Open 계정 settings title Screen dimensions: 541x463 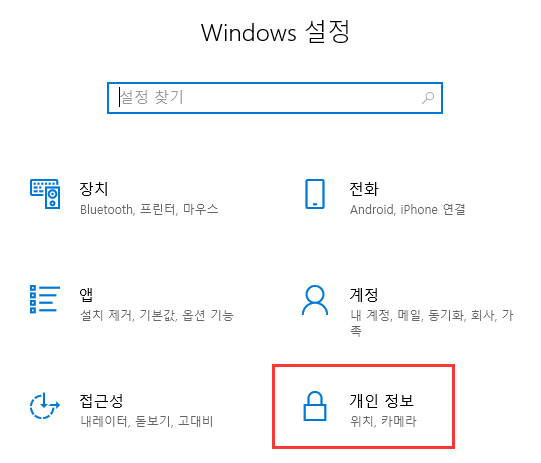[x=364, y=294]
